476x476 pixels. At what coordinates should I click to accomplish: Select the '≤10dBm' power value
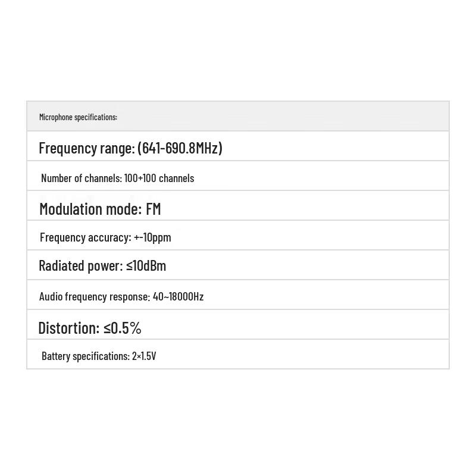click(146, 266)
